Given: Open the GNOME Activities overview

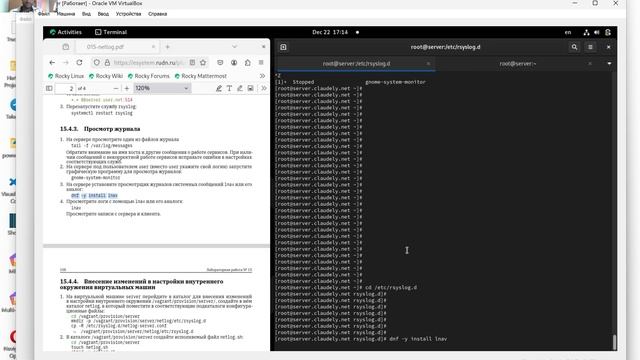Looking at the screenshot, I should point(66,32).
